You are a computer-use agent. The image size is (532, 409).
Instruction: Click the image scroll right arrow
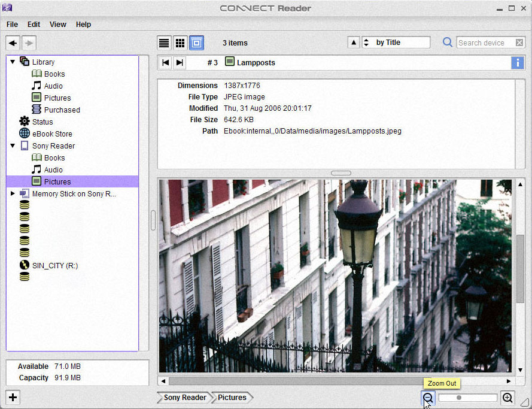point(508,381)
